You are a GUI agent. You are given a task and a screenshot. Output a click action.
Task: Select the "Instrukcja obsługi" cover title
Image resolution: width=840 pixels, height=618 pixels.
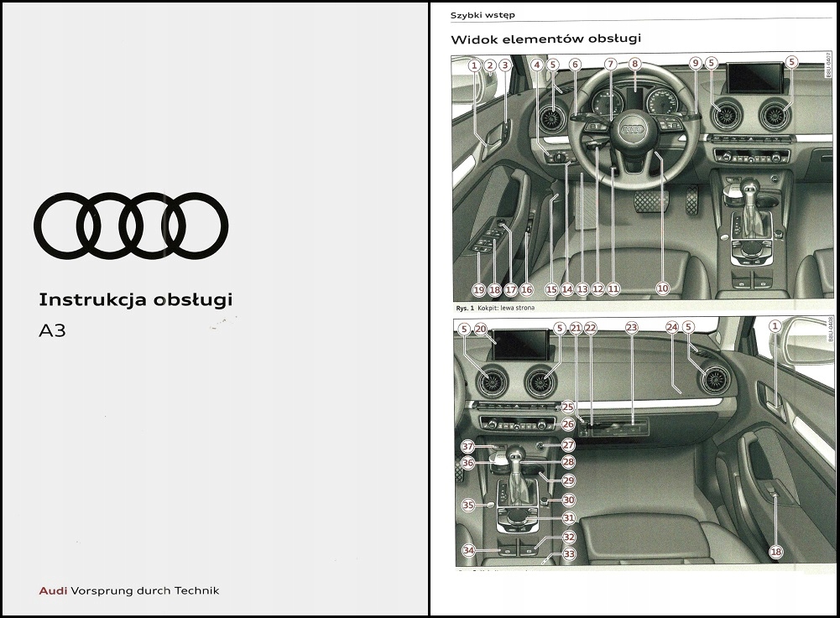(136, 300)
